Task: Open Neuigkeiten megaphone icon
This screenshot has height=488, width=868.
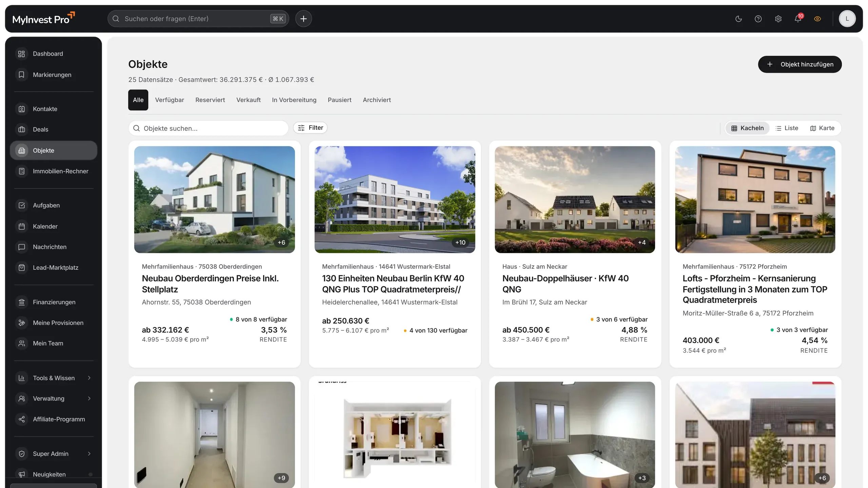Action: coord(22,474)
